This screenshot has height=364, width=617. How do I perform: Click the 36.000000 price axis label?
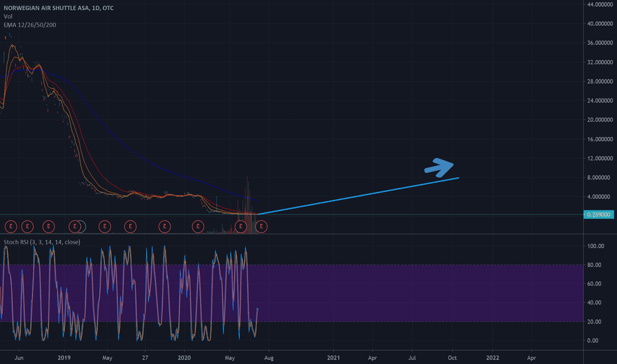click(600, 43)
